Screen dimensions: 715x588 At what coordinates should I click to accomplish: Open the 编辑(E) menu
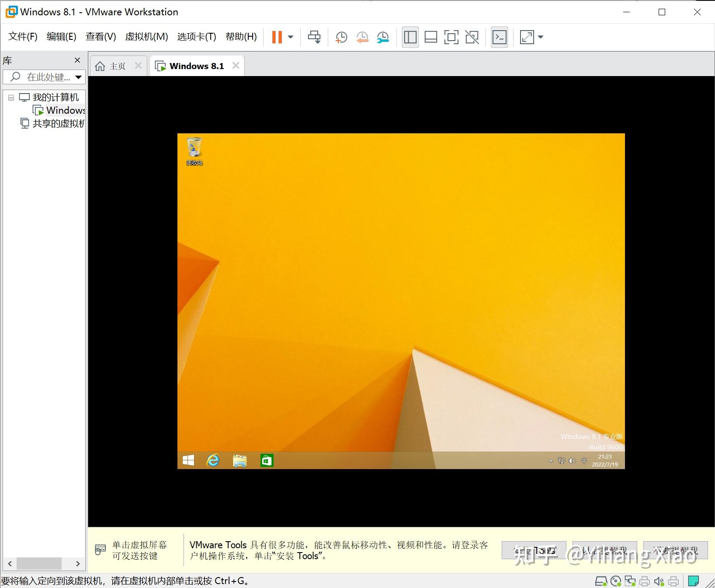click(61, 37)
